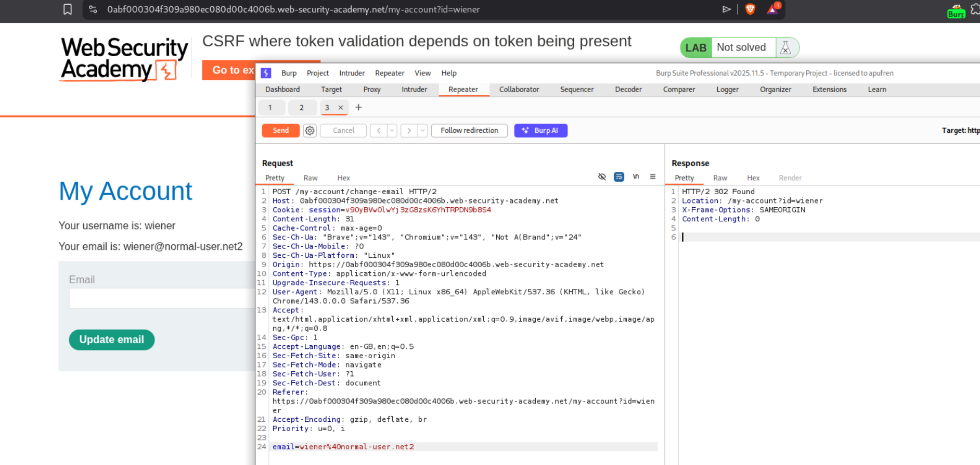
Task: Add a new Repeater tab with plus
Action: [x=358, y=108]
